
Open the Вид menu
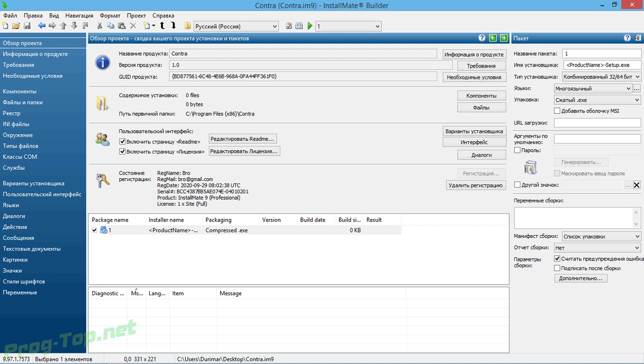(54, 16)
